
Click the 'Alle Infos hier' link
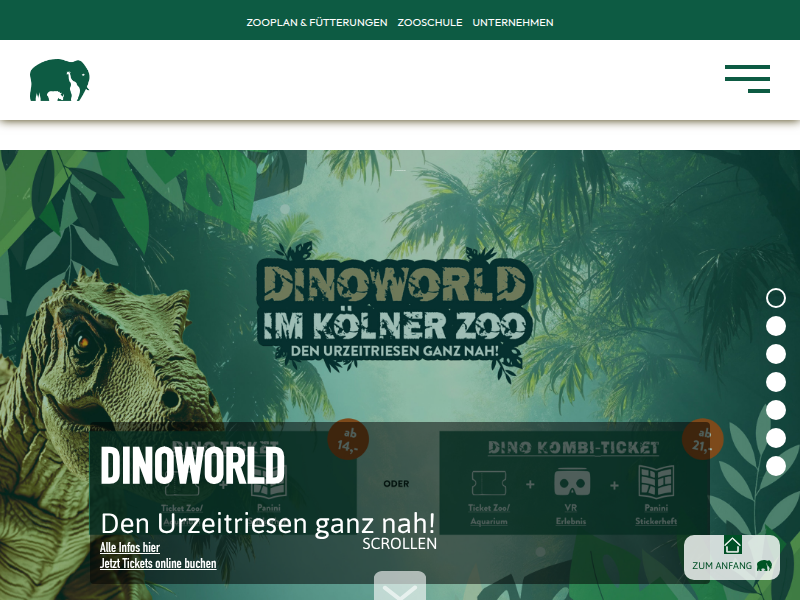pyautogui.click(x=129, y=547)
